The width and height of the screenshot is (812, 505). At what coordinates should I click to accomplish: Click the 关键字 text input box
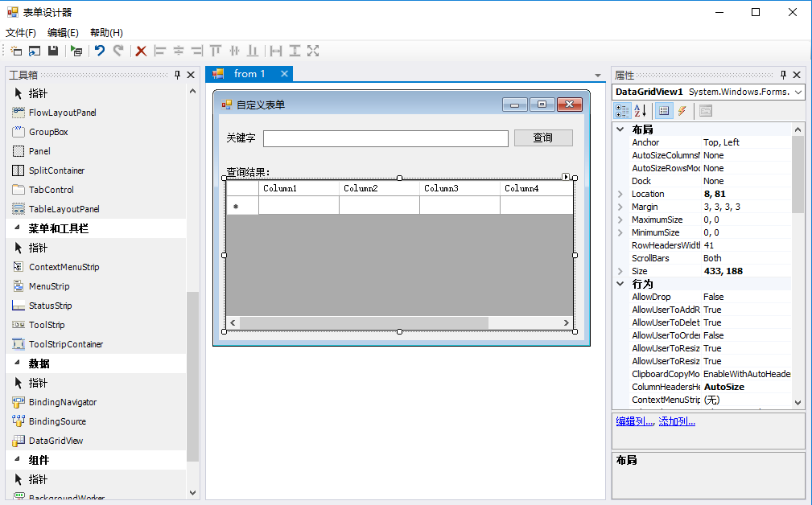pyautogui.click(x=385, y=138)
